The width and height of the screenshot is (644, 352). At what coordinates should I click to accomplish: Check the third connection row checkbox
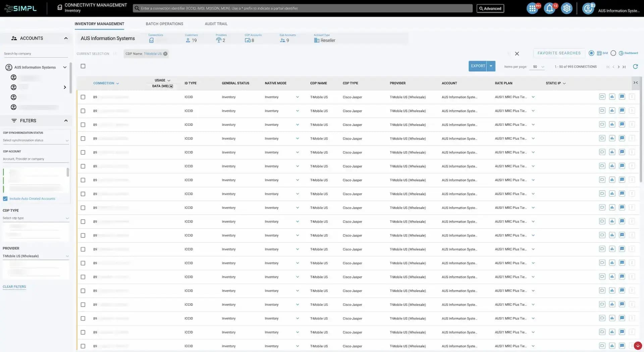click(x=83, y=124)
